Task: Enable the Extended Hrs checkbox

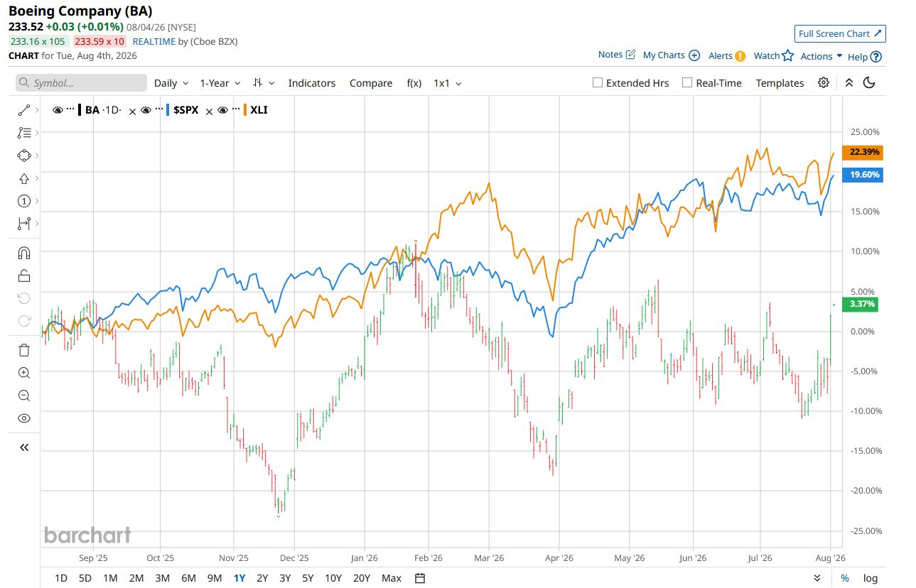Action: coord(598,82)
